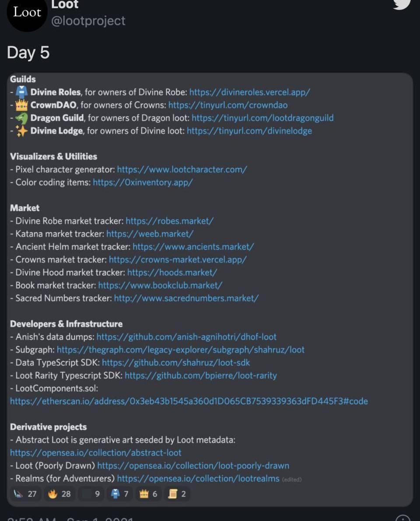Open the Realms lootrealms OpenSea link
Screen dimensions: 420x521
click(198, 479)
